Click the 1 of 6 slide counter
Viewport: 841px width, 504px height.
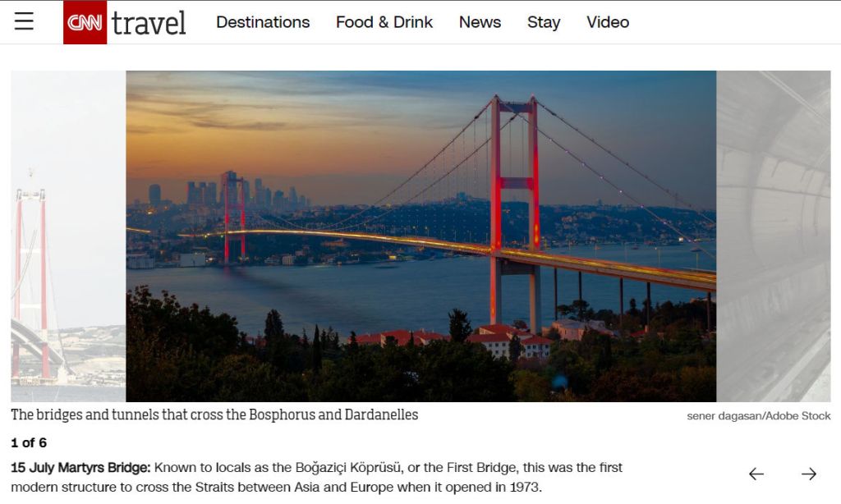click(x=29, y=443)
